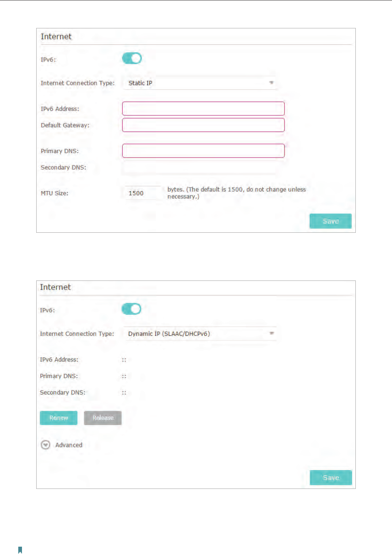Focus the IPv6 Address input field

tap(203, 109)
